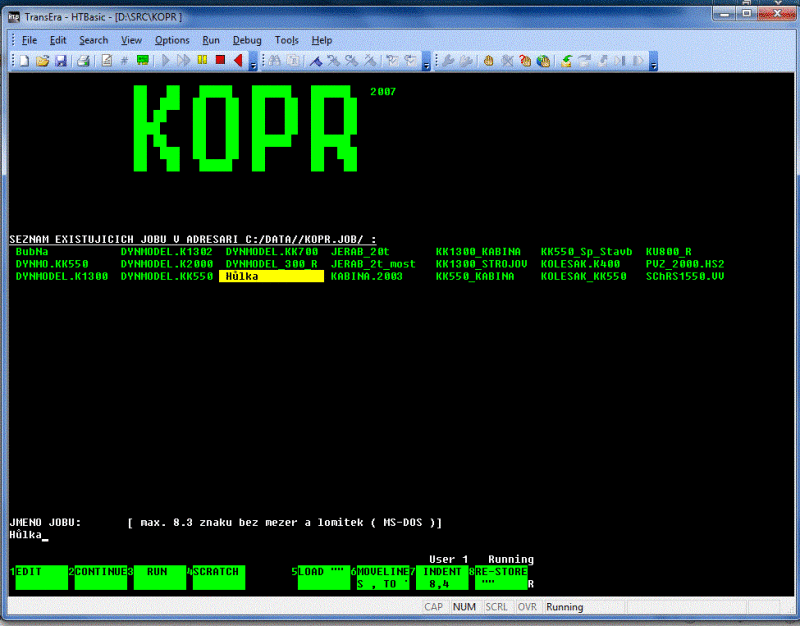Select the PVZ_2000.HS2 job entry
This screenshot has height=626, width=800.
click(x=685, y=264)
